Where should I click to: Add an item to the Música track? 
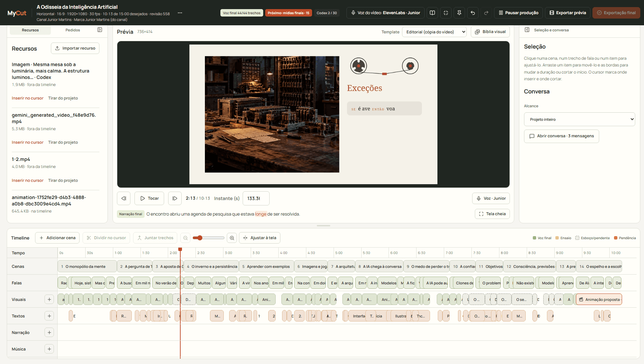(49, 349)
